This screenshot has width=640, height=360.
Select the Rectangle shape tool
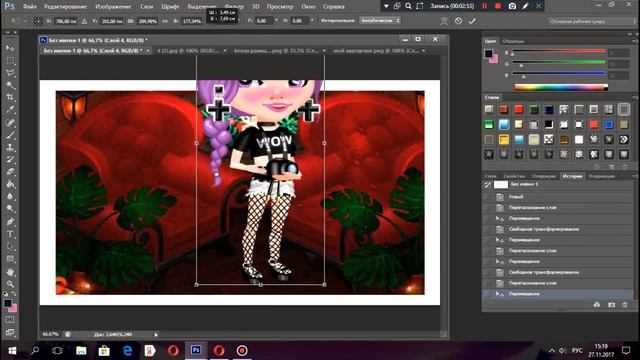point(10,259)
